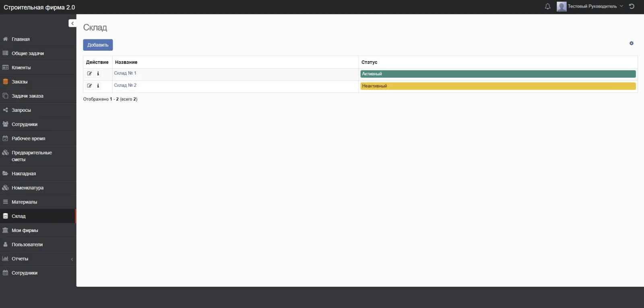
Task: Go to Заказы in the sidebar
Action: coord(19,82)
